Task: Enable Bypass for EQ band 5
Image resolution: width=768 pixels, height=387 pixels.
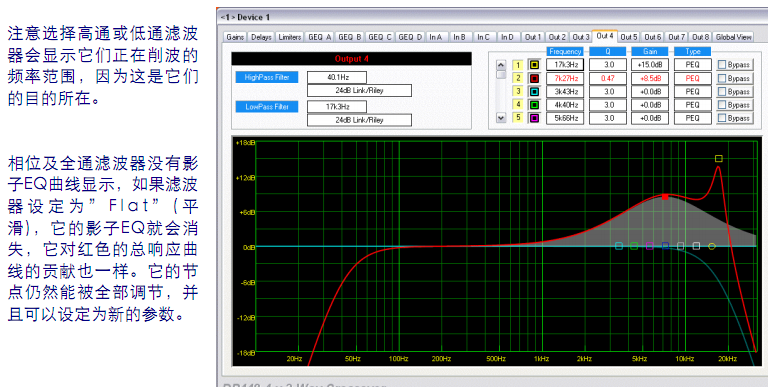Action: tap(721, 118)
